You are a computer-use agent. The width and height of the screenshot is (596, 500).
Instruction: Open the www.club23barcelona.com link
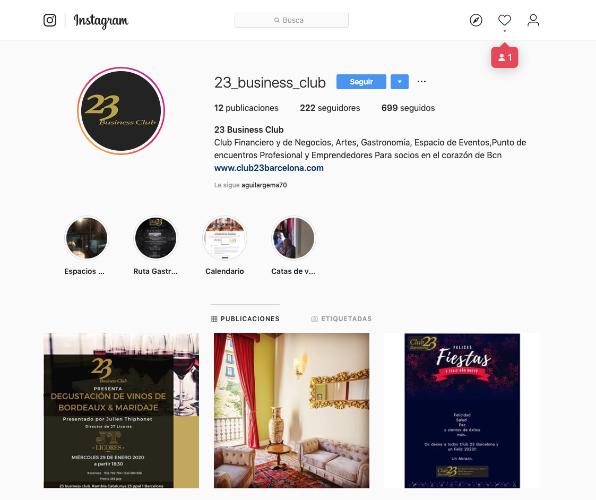(269, 168)
